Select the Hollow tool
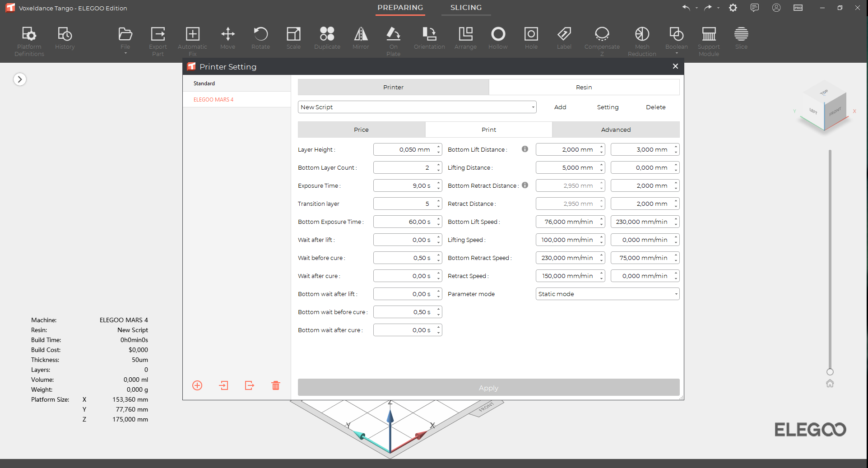This screenshot has height=468, width=868. tap(498, 38)
